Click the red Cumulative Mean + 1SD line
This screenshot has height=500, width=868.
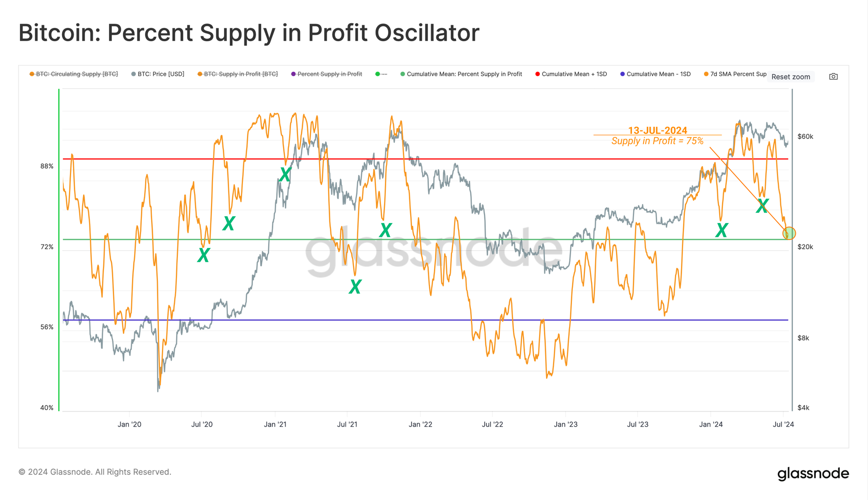[x=425, y=159]
